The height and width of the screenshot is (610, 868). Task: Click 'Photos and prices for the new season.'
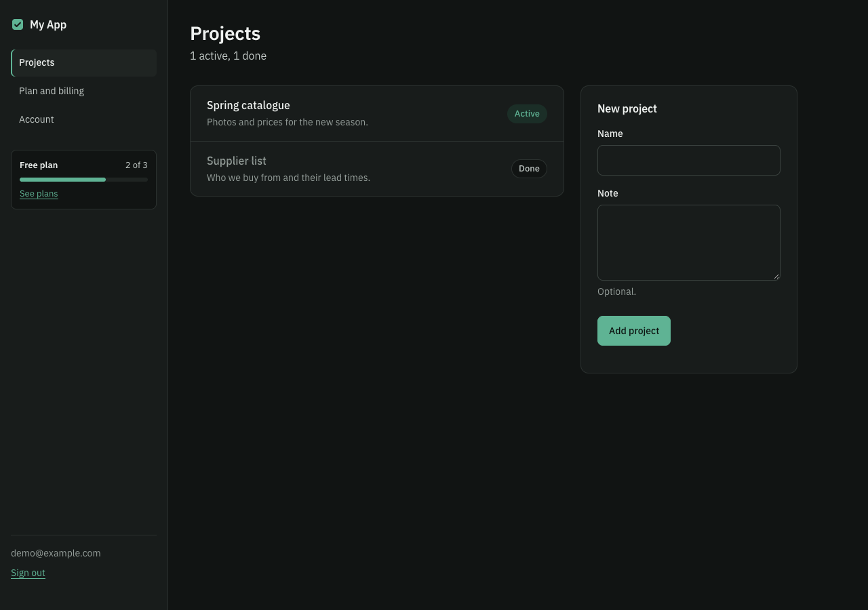[x=288, y=122]
